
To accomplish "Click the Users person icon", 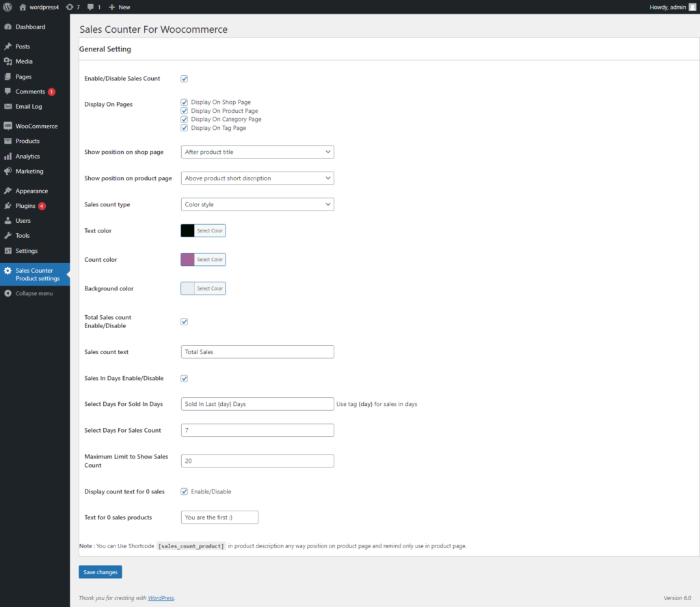I will pos(8,221).
